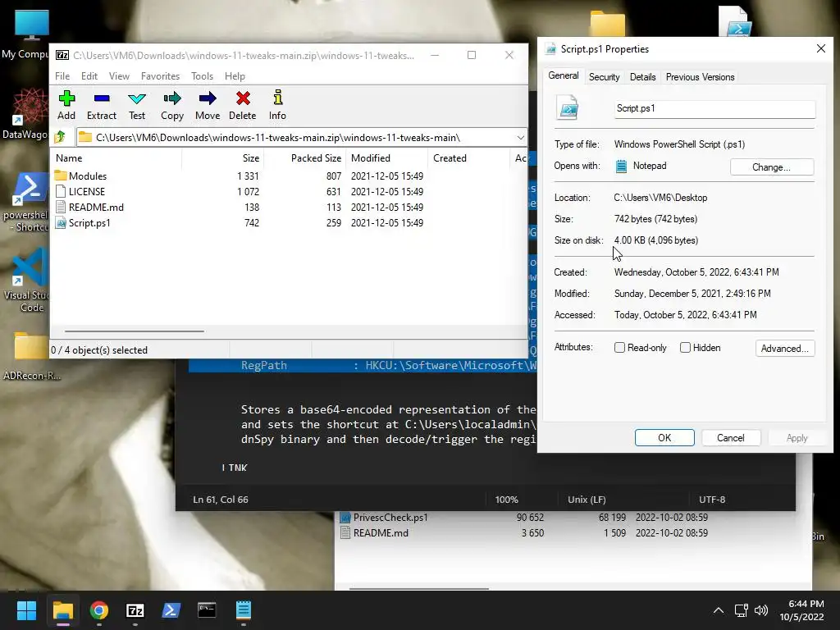
Task: Switch to 7-Zip in the taskbar
Action: (135, 610)
